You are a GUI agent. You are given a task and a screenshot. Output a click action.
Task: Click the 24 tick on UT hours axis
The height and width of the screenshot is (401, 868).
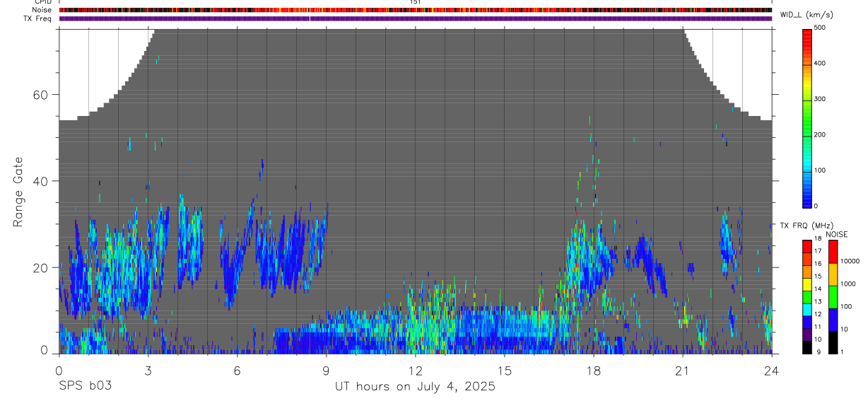pos(772,370)
